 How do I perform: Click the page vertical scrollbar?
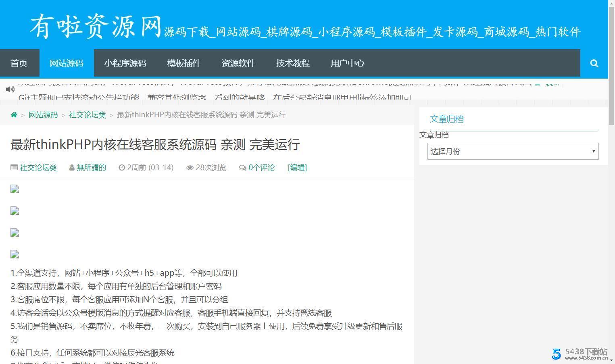611,202
